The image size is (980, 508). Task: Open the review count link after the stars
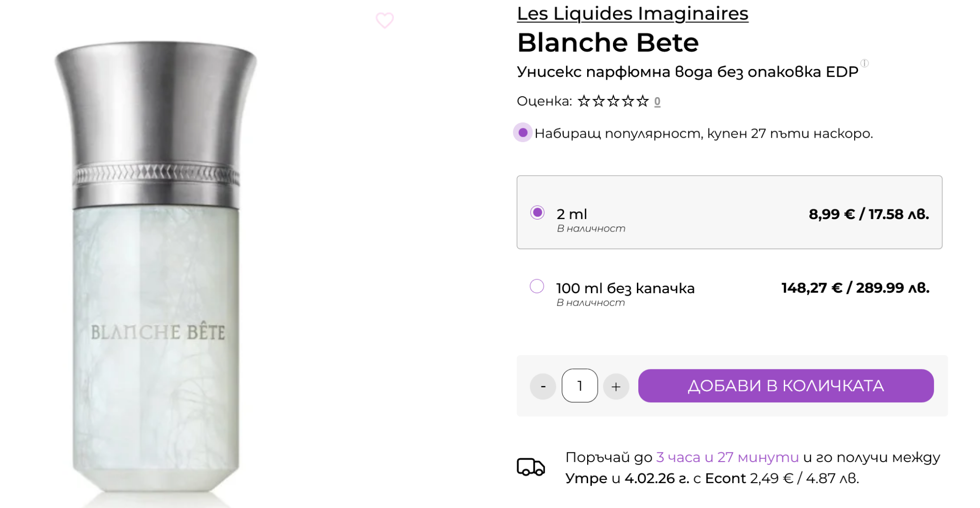click(x=657, y=101)
